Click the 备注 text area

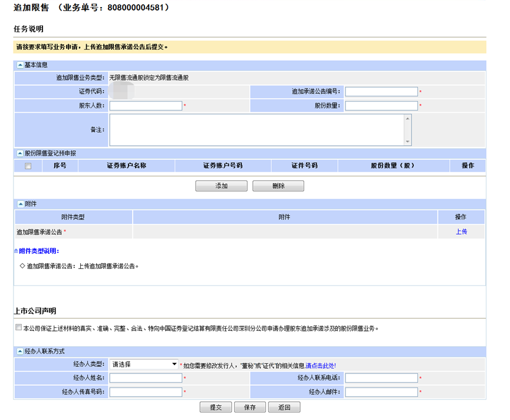pyautogui.click(x=256, y=129)
